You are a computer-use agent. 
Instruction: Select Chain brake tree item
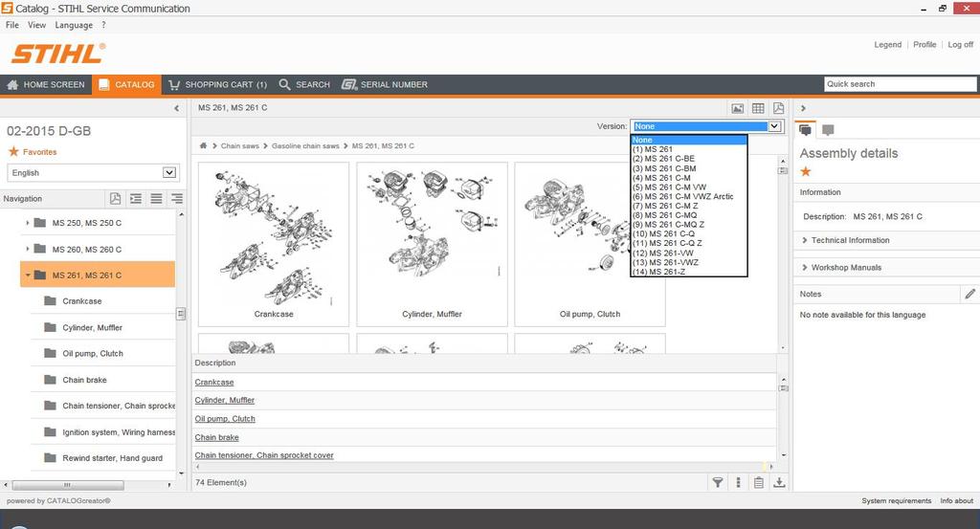click(x=84, y=380)
